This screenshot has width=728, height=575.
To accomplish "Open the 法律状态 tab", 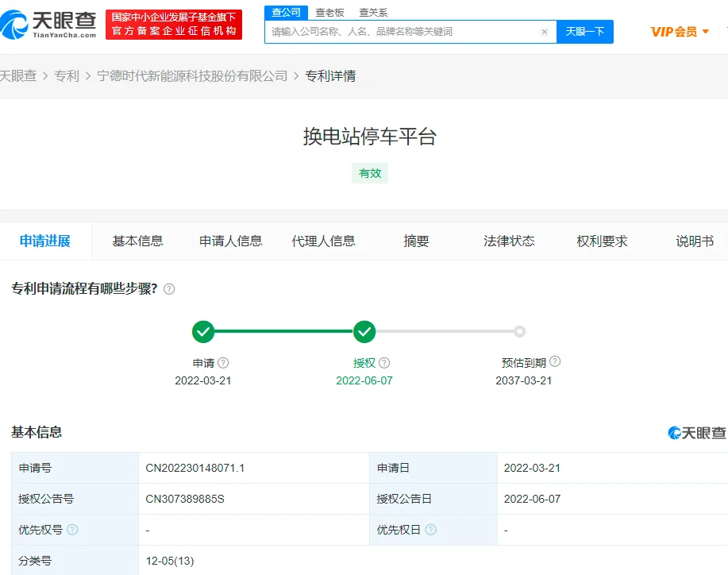I will (x=509, y=241).
